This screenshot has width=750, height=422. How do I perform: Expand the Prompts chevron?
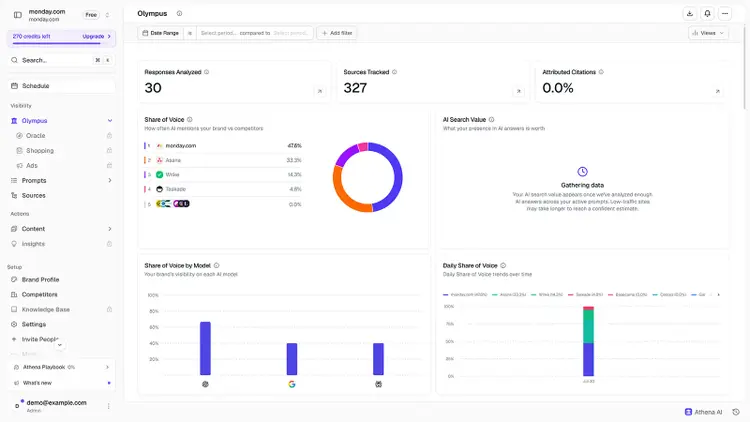point(110,180)
